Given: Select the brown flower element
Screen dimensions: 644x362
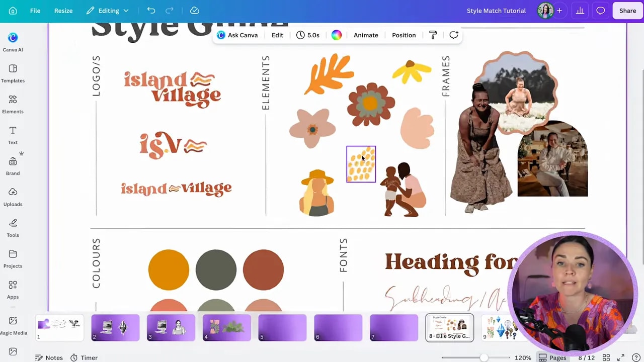Looking at the screenshot, I should [371, 104].
